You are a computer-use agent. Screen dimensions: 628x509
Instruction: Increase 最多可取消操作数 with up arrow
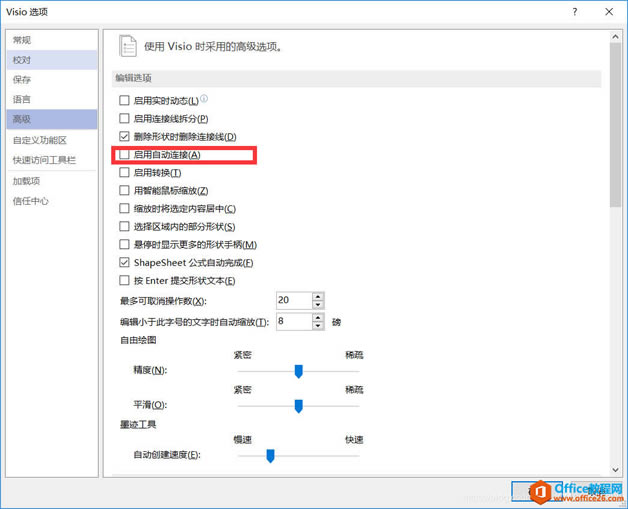318,297
